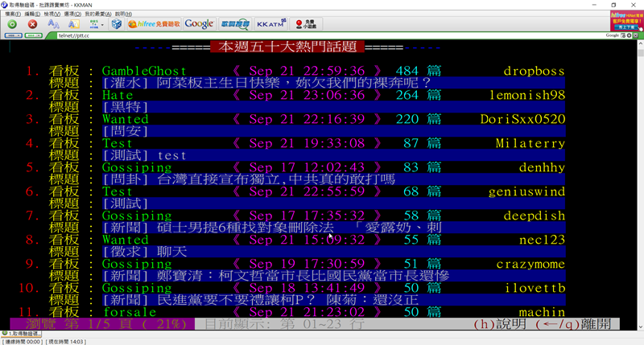The width and height of the screenshot is (644, 345).
Task: Click the author name geniuswind
Action: point(526,192)
